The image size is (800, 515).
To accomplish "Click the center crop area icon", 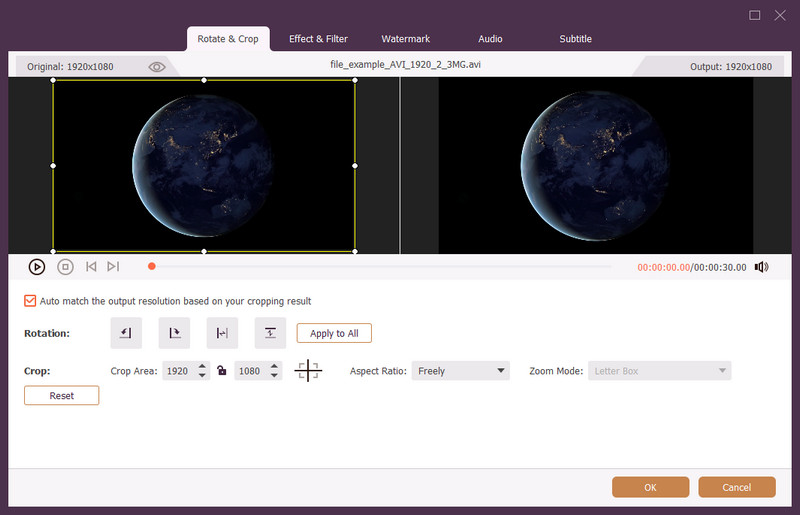I will click(x=308, y=371).
